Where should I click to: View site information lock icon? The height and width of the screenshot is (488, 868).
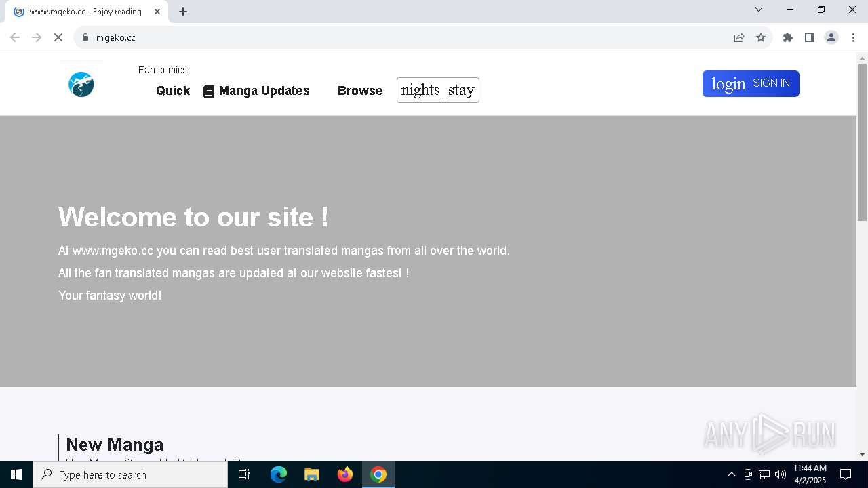[x=85, y=37]
